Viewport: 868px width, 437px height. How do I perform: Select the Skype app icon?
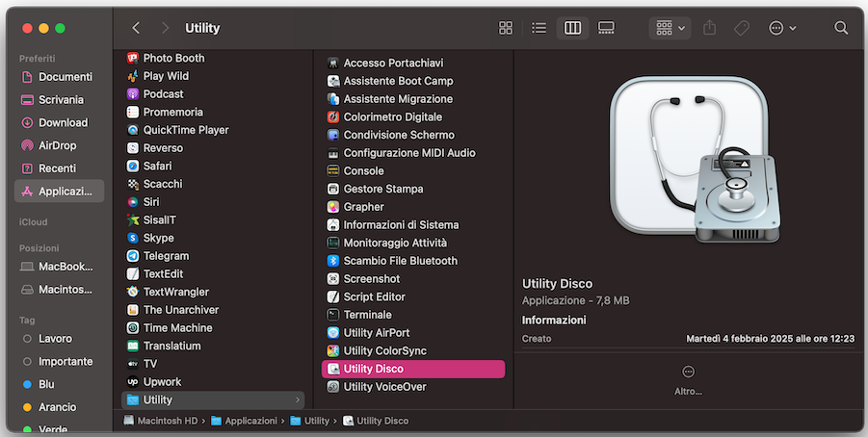point(133,238)
